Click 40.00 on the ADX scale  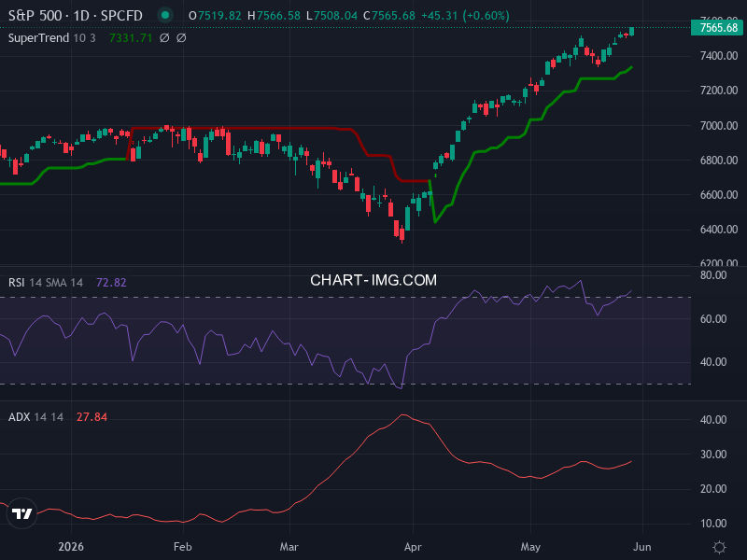(x=713, y=420)
